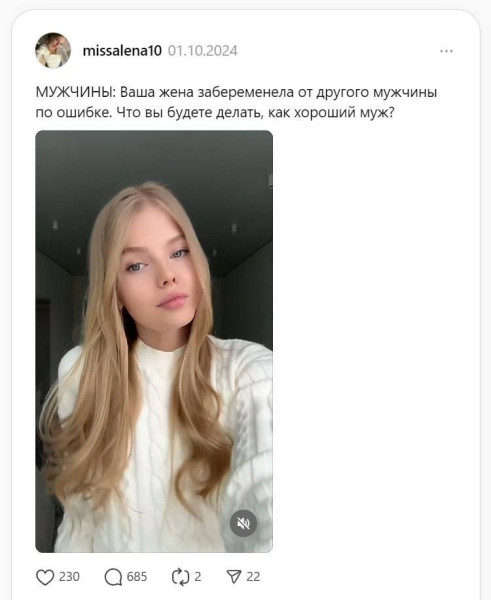
Task: Click the 01.10.2024 post date
Action: click(203, 51)
